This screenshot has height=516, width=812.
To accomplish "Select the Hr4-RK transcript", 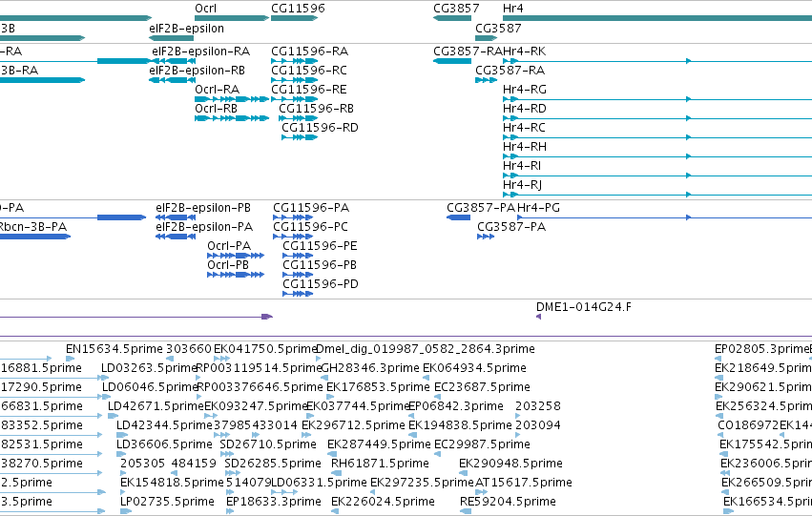I will 657,61.
